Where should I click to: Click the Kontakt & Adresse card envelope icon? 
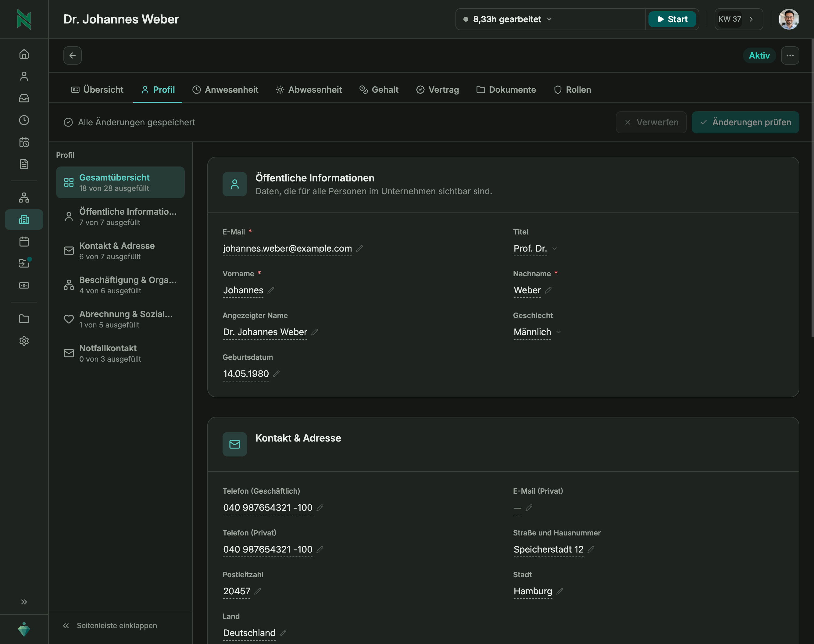coord(234,444)
